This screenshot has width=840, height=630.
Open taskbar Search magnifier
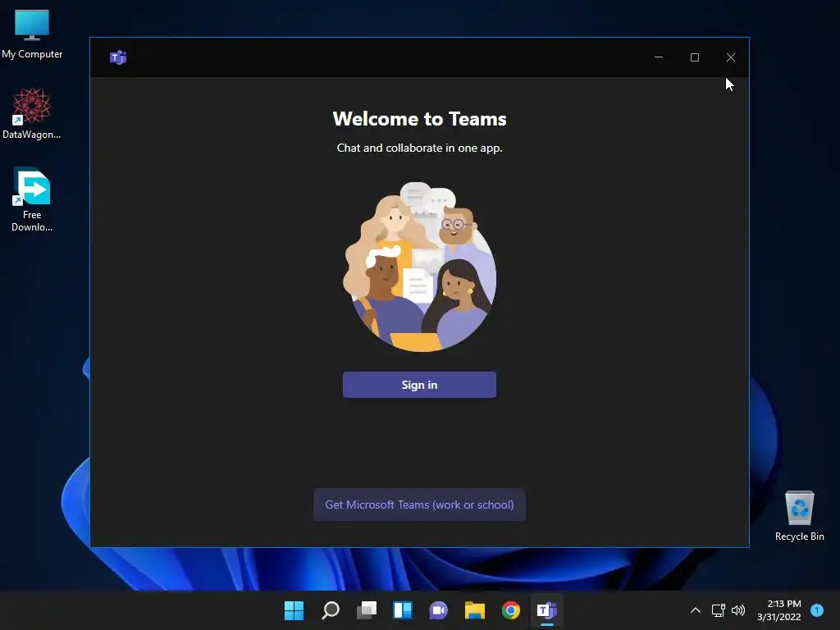[x=330, y=610]
